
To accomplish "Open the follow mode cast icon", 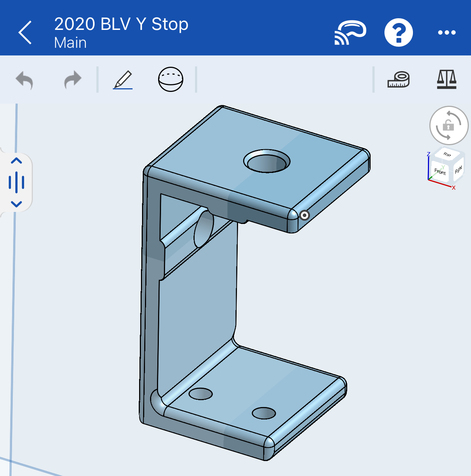I will [350, 32].
